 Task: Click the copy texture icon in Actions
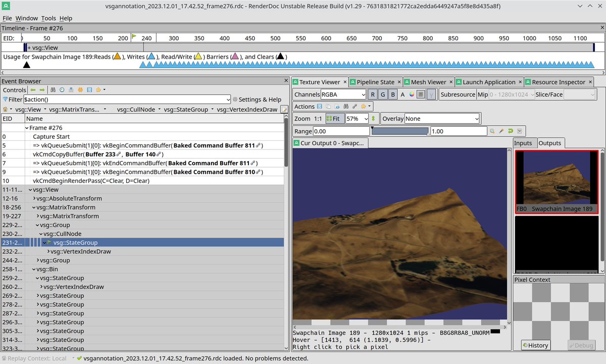pos(328,107)
